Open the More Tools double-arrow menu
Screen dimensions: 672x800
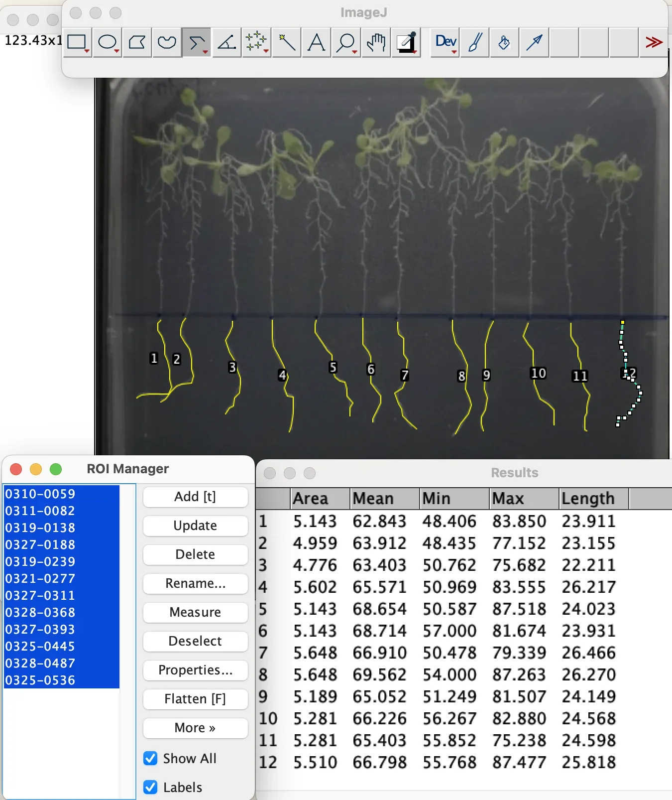(x=654, y=43)
